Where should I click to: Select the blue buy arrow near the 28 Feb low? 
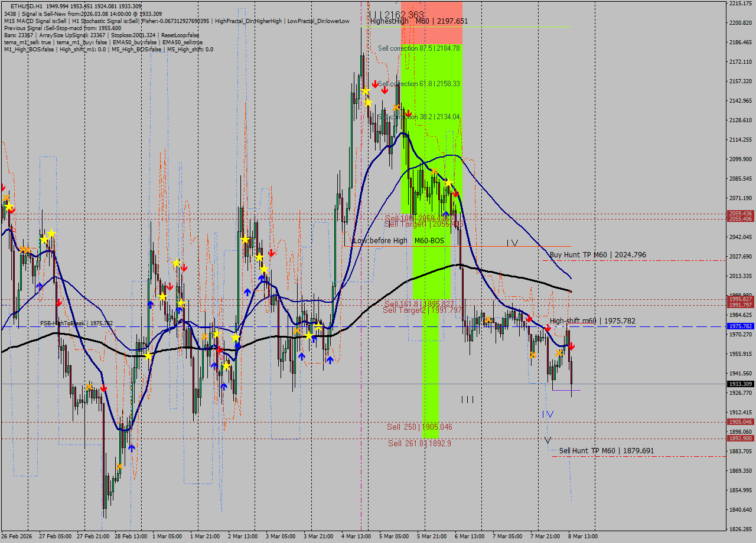coord(132,448)
